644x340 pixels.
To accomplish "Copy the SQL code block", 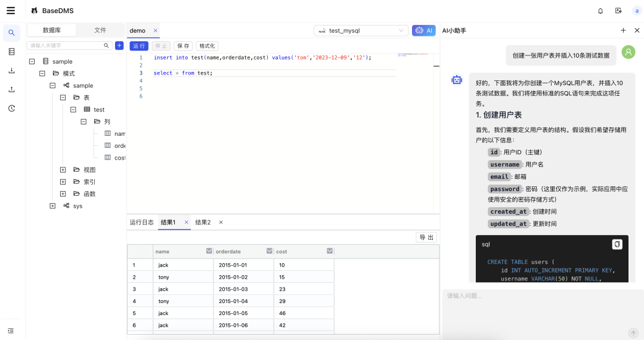I will [617, 244].
